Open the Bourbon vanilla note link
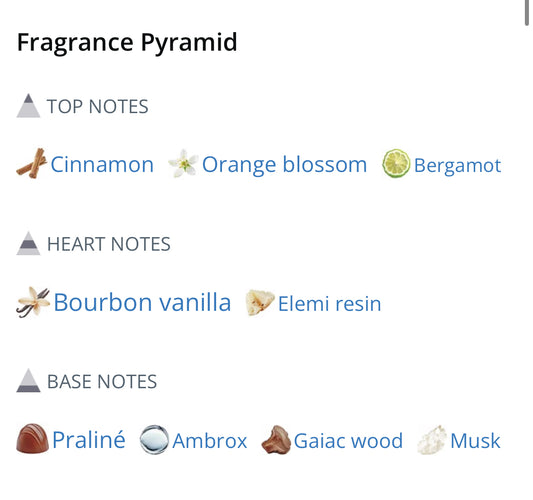 pyautogui.click(x=142, y=302)
